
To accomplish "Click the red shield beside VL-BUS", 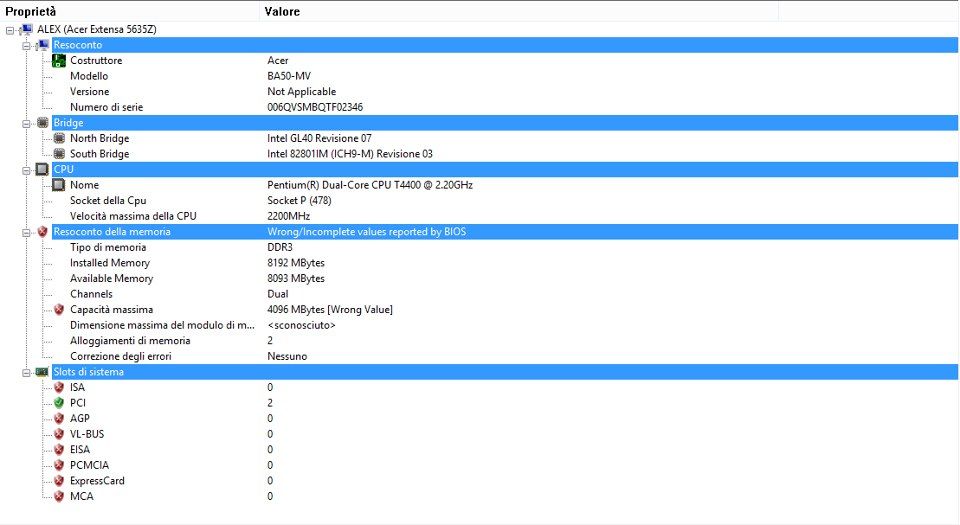I will click(59, 434).
